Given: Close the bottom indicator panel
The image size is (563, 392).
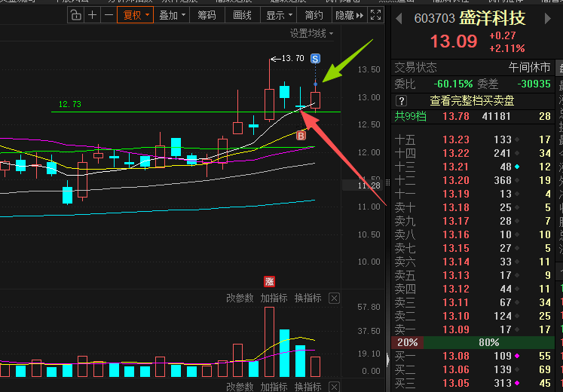Looking at the screenshot, I should [x=335, y=387].
